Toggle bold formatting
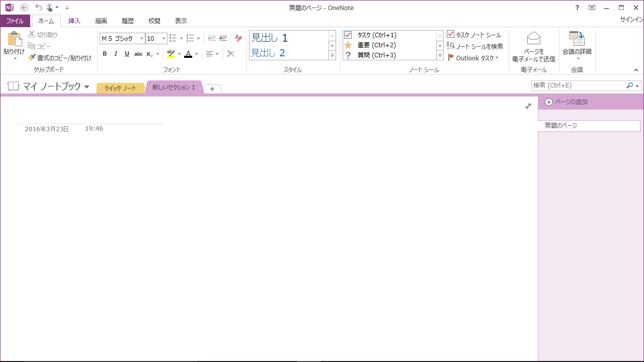Screen dimensions: 644x362 point(105,54)
